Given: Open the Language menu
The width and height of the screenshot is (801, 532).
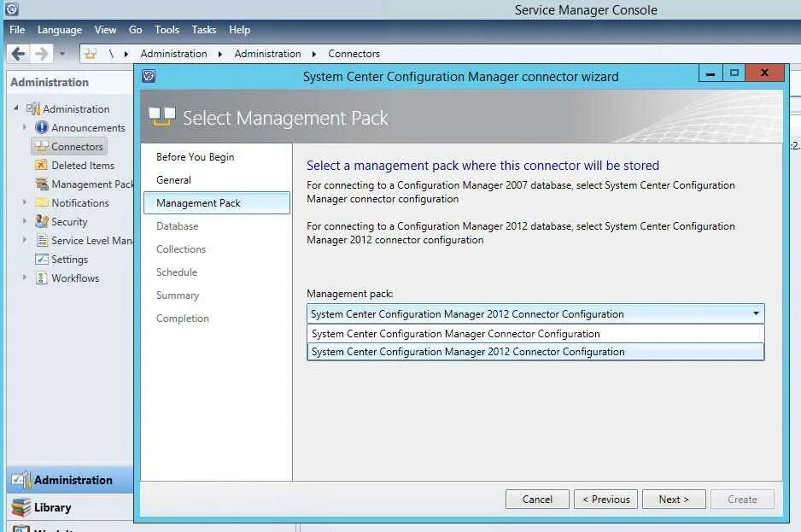Looking at the screenshot, I should coord(60,30).
